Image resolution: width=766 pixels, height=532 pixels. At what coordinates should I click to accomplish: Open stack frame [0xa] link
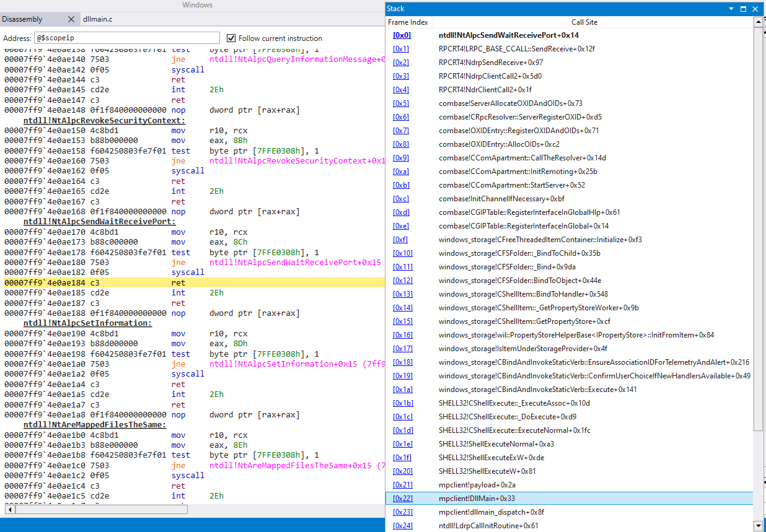point(401,172)
